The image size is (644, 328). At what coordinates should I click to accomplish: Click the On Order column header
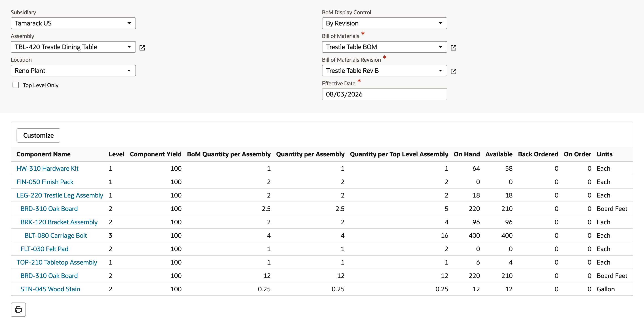pyautogui.click(x=577, y=154)
